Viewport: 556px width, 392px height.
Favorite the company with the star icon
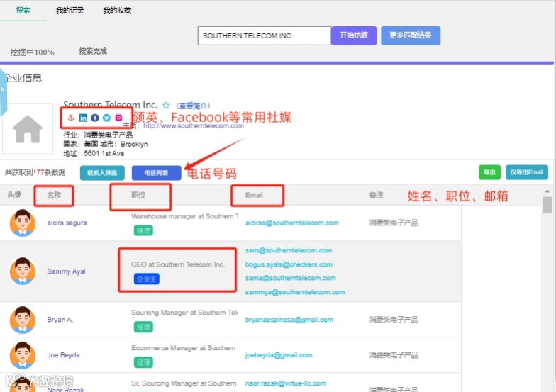(x=166, y=105)
